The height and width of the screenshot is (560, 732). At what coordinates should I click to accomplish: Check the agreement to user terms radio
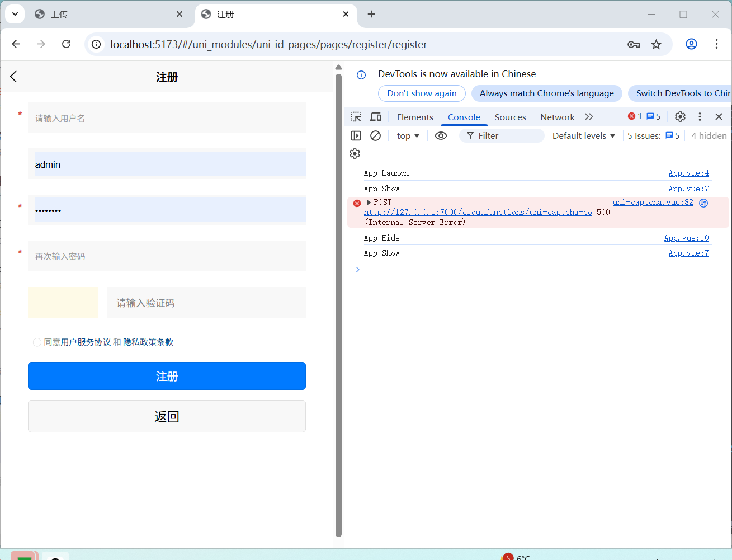coord(37,342)
